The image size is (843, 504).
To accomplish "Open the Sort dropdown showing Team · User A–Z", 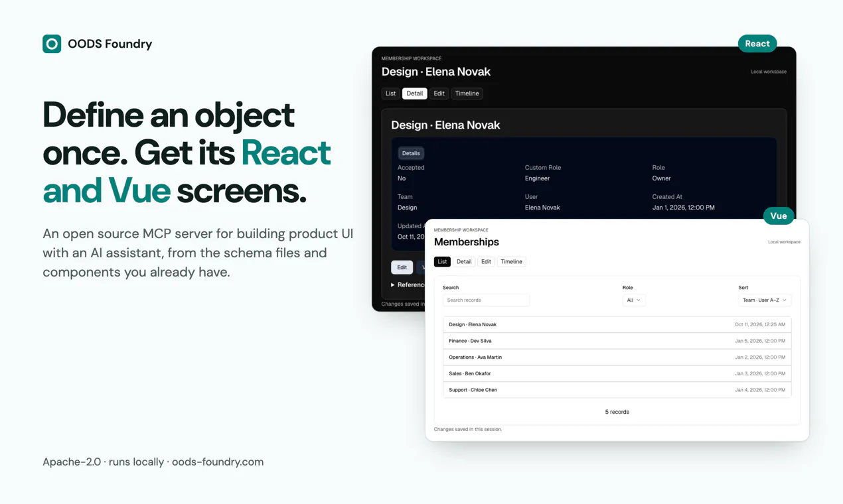I will point(765,300).
